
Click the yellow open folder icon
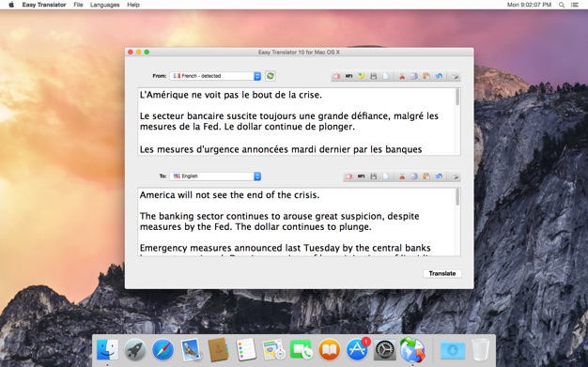(361, 76)
